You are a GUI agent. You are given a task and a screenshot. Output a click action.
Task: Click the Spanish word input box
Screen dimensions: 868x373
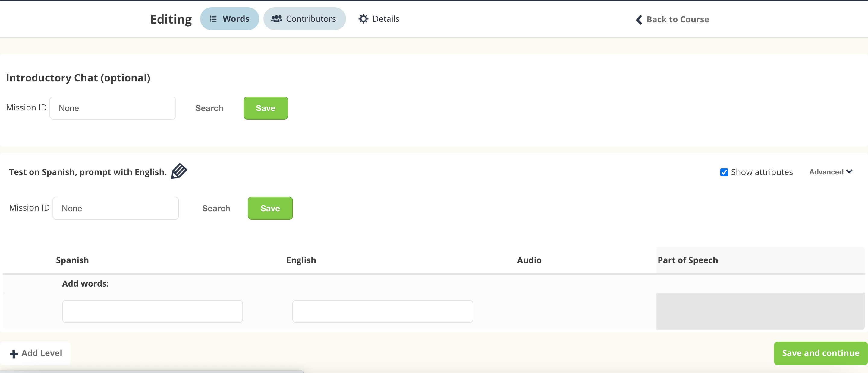(152, 311)
